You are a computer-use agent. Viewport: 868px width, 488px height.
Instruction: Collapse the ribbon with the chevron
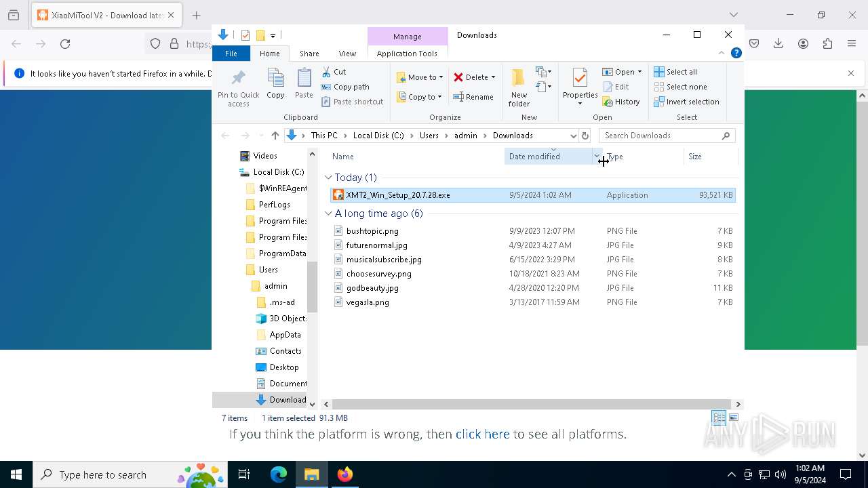tap(722, 53)
